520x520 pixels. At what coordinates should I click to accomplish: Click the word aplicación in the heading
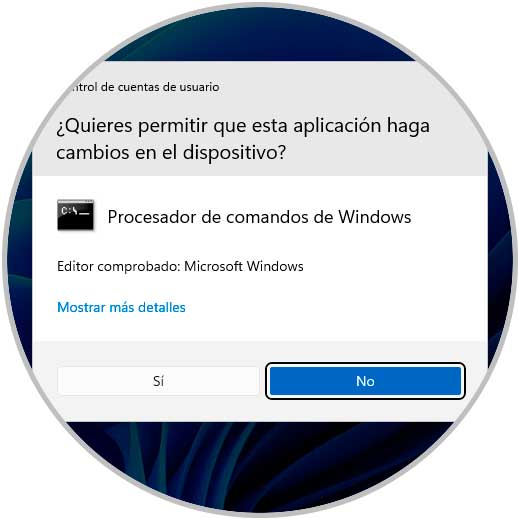point(337,127)
